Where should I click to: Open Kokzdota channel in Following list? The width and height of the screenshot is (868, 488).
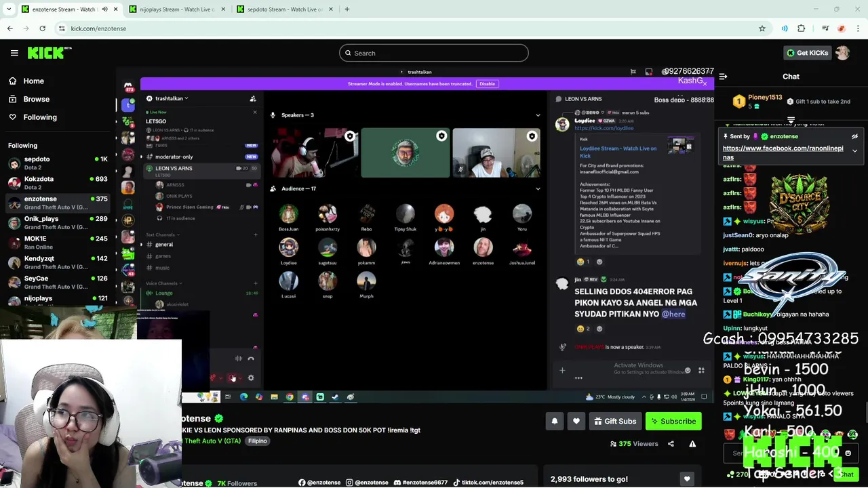58,183
